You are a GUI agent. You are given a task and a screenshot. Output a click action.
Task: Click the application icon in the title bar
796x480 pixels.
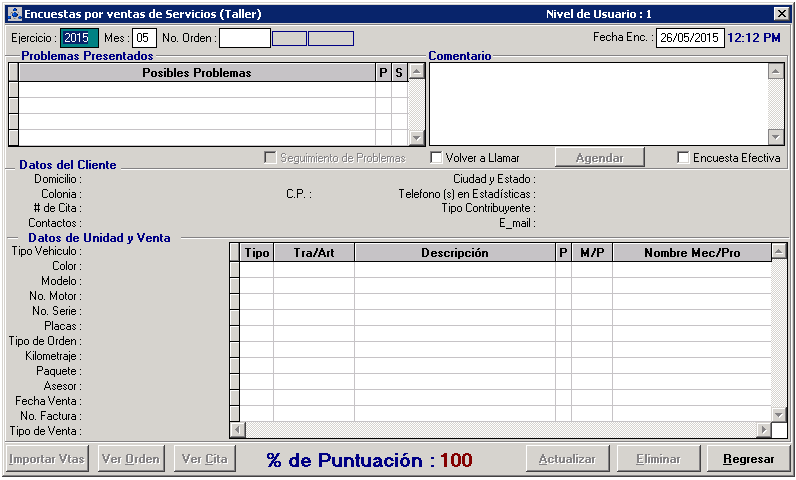[x=14, y=14]
